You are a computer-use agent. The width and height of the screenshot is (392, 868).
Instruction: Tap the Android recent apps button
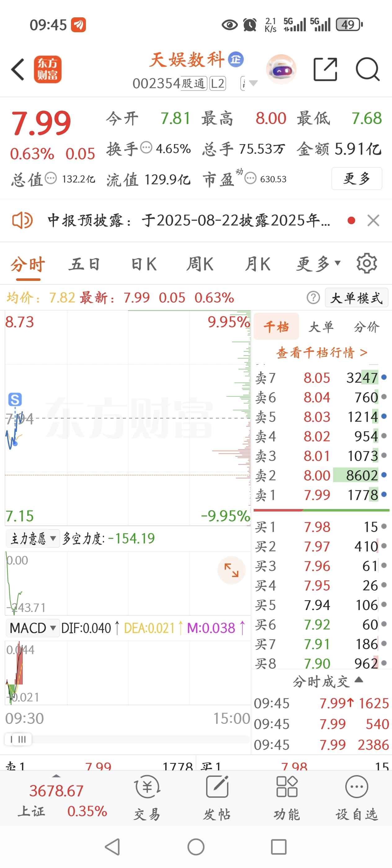[x=279, y=847]
